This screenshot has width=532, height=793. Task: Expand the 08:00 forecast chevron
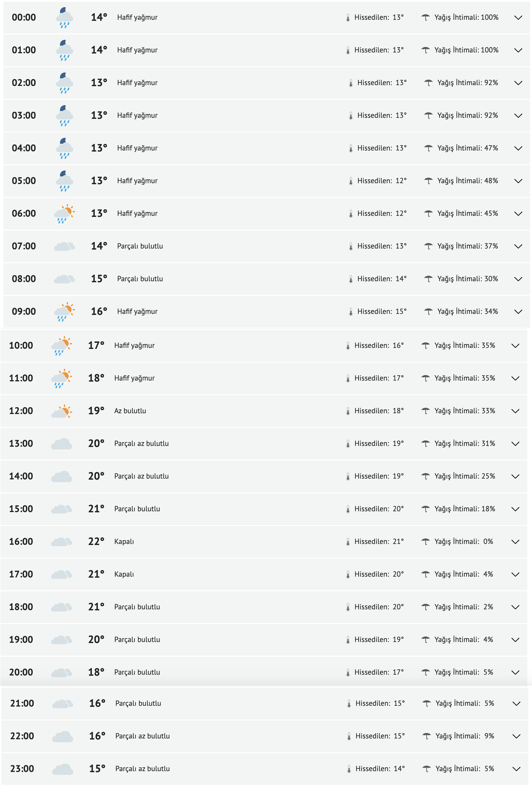[518, 279]
